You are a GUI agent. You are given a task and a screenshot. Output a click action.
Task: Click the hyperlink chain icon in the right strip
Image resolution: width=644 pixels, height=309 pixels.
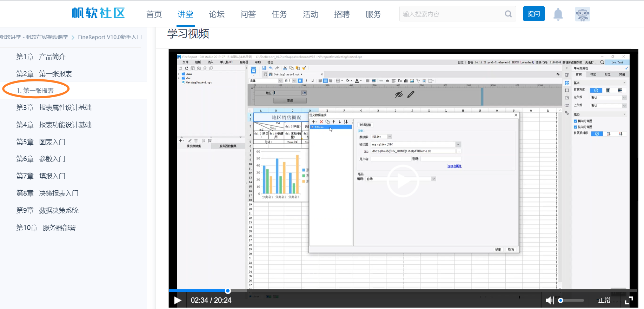click(x=567, y=113)
